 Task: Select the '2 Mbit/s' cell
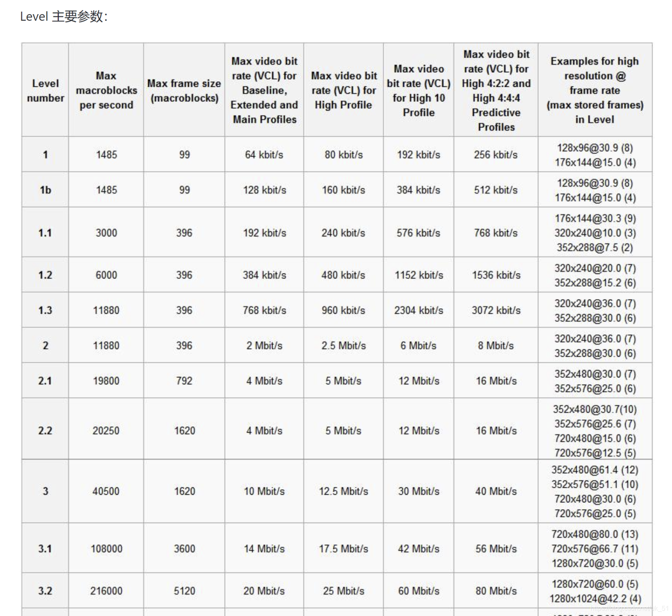pos(264,346)
